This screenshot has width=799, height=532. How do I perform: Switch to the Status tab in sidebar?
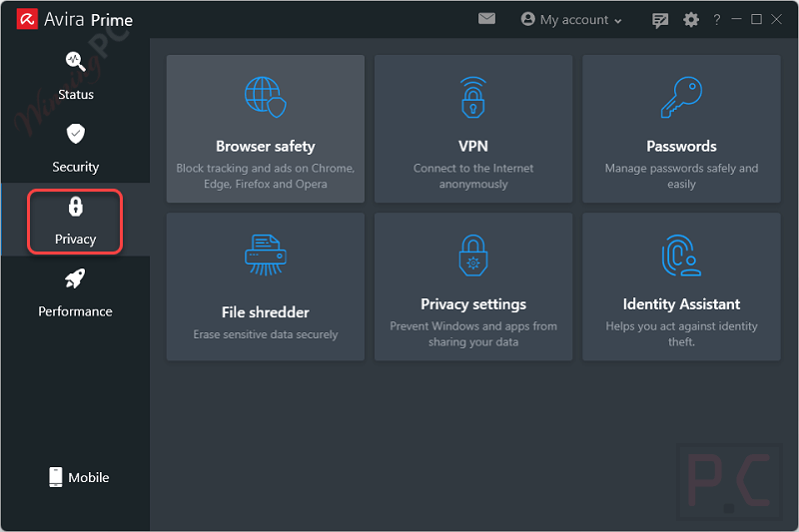[75, 76]
